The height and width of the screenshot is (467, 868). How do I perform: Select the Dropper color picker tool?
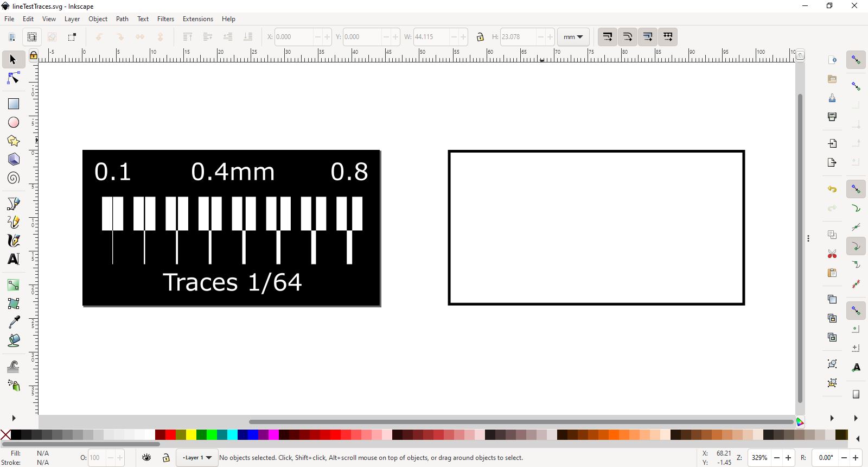point(13,322)
